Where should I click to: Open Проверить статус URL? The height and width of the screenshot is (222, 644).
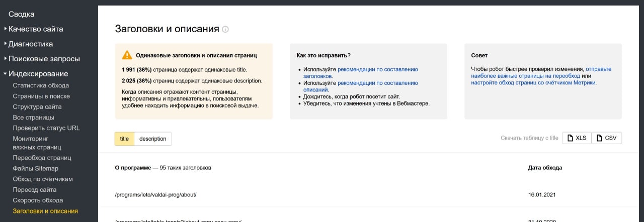point(46,128)
